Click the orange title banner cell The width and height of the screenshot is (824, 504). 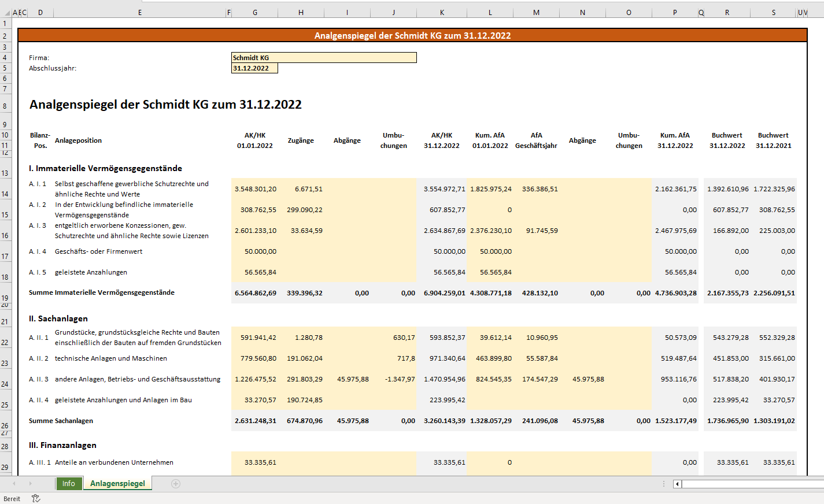click(412, 35)
